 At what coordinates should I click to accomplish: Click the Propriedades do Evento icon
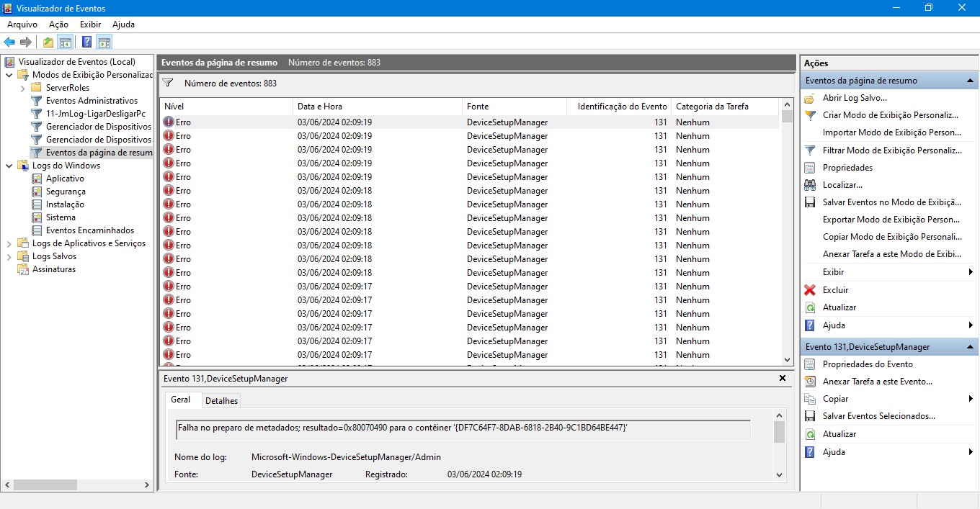pos(810,364)
